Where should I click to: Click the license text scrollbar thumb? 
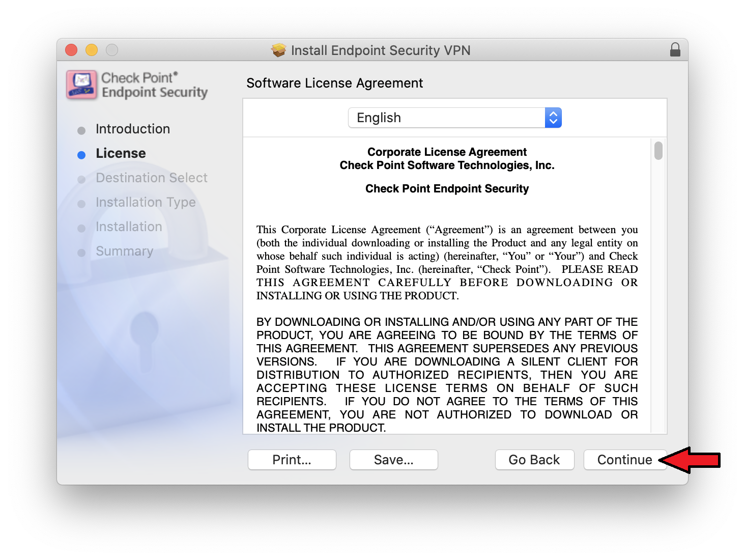pyautogui.click(x=658, y=151)
